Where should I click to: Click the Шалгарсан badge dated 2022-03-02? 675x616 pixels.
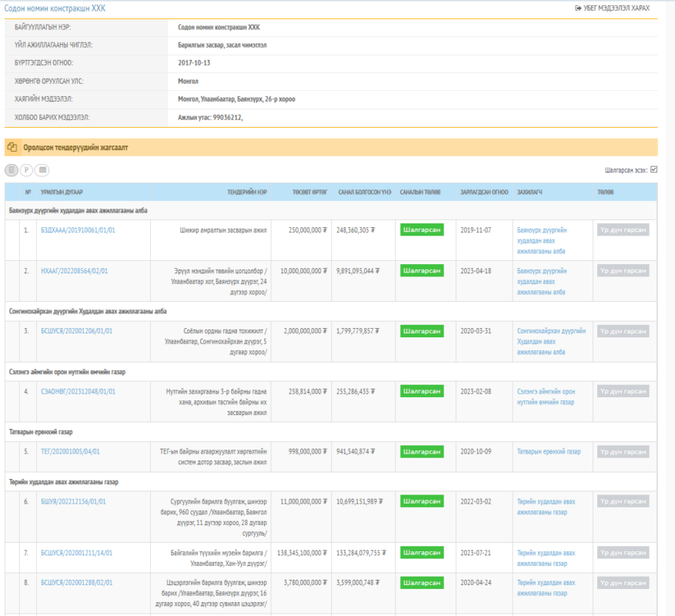click(422, 501)
